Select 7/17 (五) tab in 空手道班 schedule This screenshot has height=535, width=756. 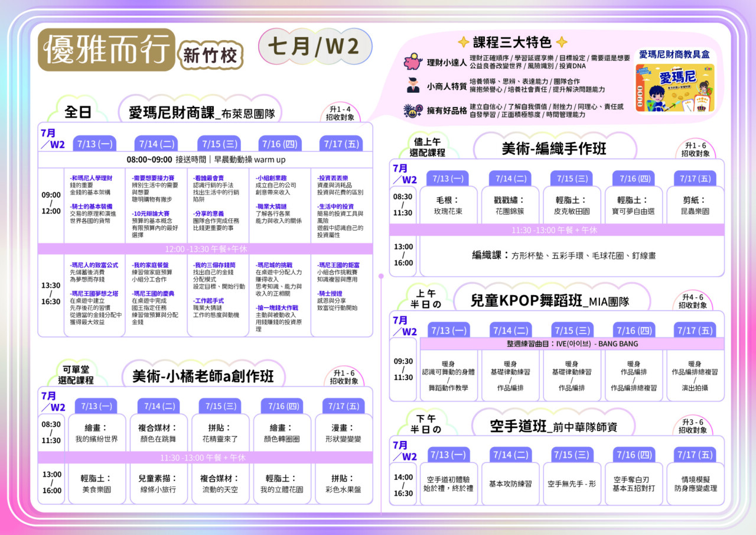[695, 455]
